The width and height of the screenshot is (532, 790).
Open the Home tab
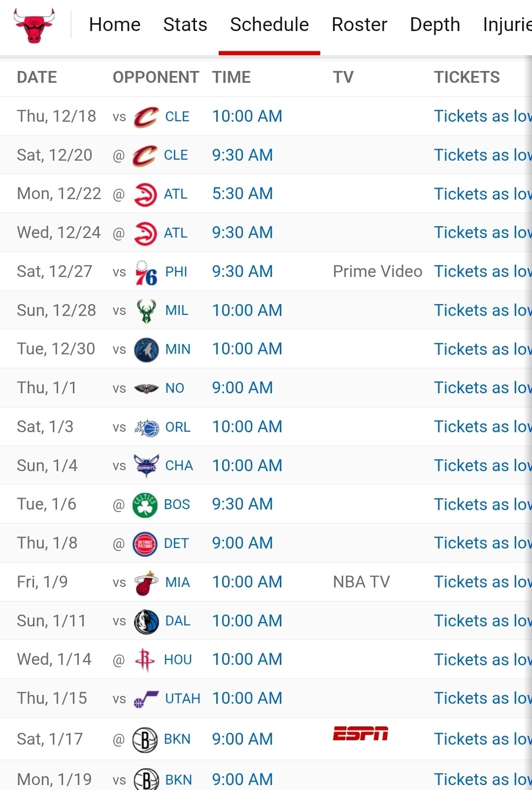(115, 25)
